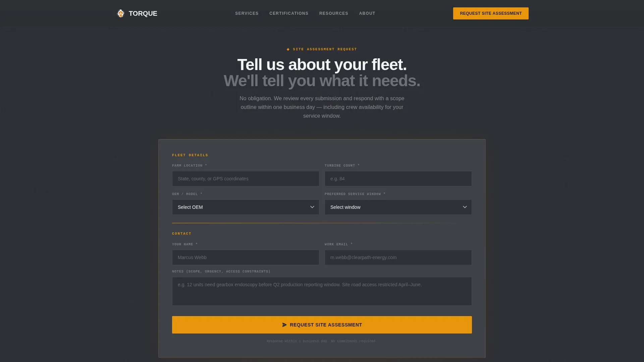The width and height of the screenshot is (644, 362).
Task: Click the Turbine Count label
Action: pyautogui.click(x=342, y=166)
